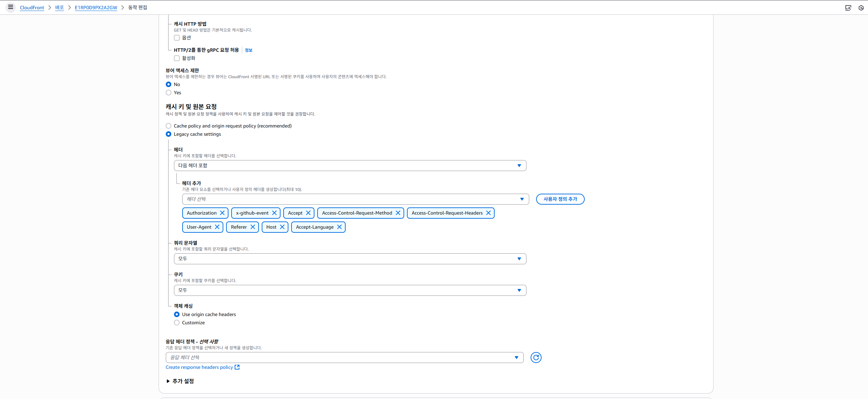Screen dimensions: 868x399
Task: Select Yes for viewer access restriction
Action: (x=169, y=93)
